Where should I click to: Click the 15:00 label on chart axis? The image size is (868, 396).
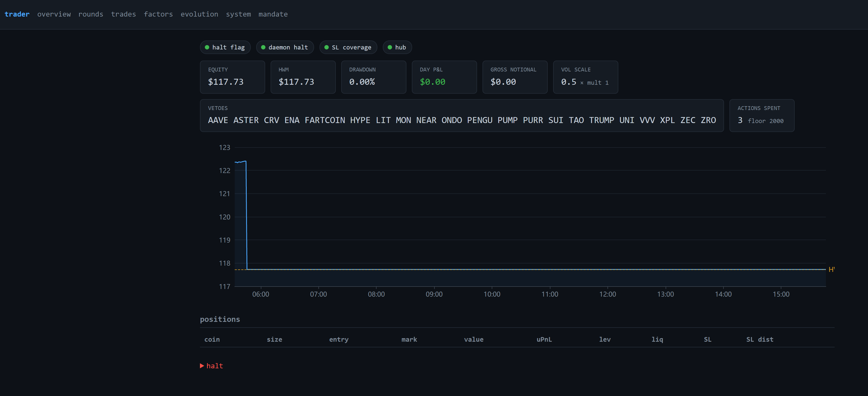(781, 294)
